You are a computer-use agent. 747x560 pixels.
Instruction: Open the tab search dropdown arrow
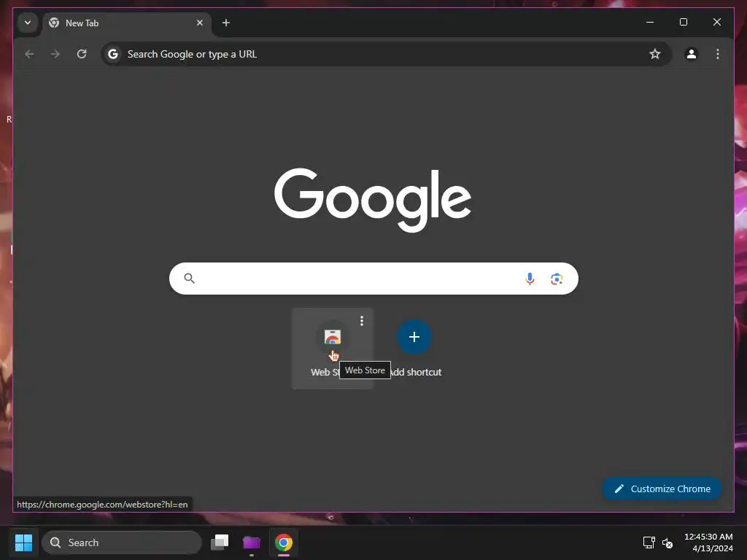[x=28, y=23]
